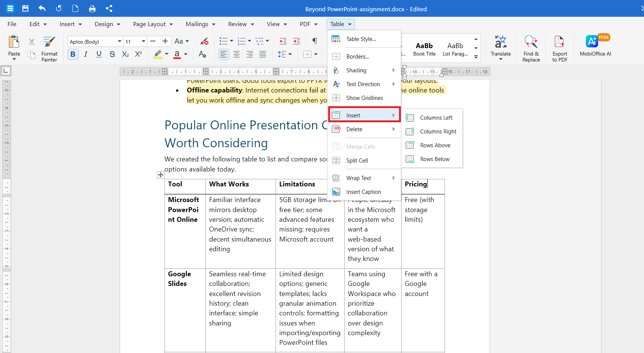644x353 pixels.
Task: Click the Print icon in title bar
Action: tap(92, 8)
